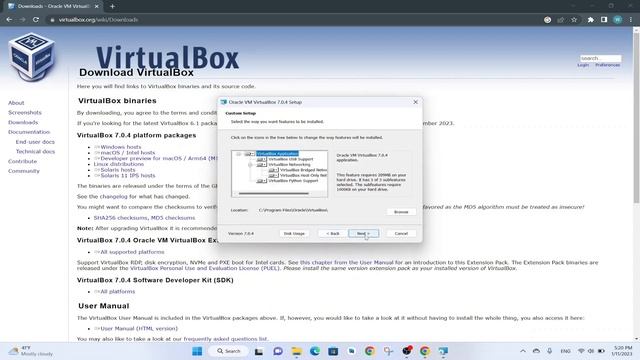Open the Windows Start menu
This screenshot has width=640, height=360.
tap(197, 351)
